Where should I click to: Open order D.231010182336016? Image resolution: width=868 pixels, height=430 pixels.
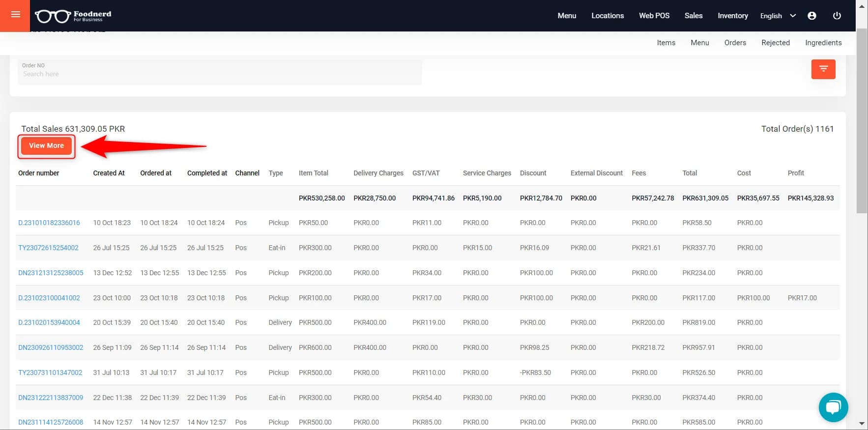[49, 223]
